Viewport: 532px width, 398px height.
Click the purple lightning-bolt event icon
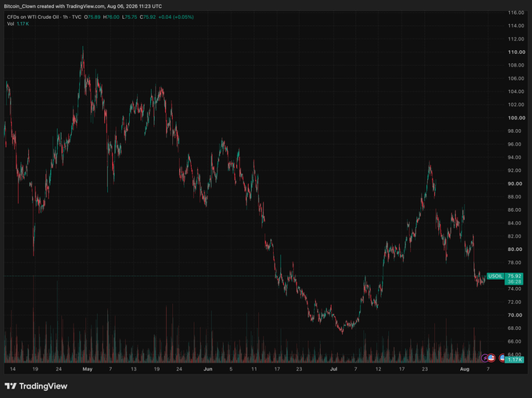point(485,358)
